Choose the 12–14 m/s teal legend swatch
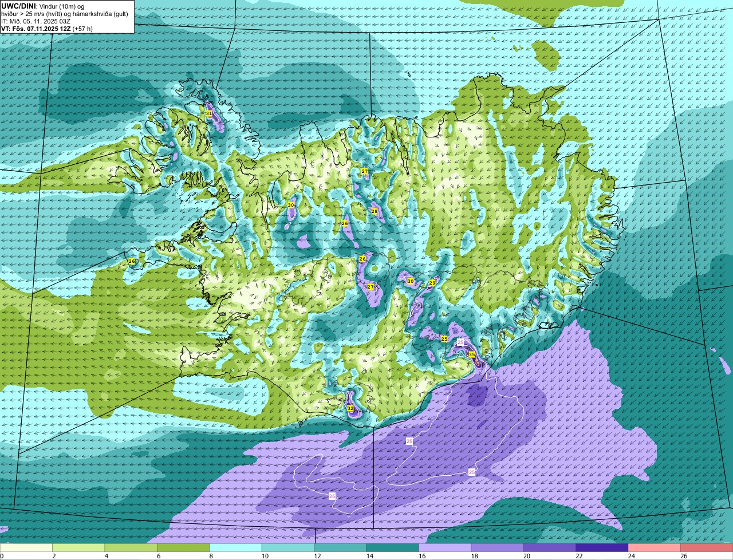The height and width of the screenshot is (560, 733). (x=341, y=547)
